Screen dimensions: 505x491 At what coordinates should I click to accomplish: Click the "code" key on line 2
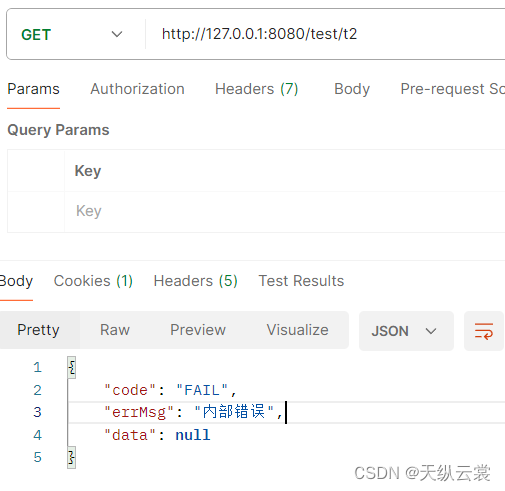coord(130,390)
